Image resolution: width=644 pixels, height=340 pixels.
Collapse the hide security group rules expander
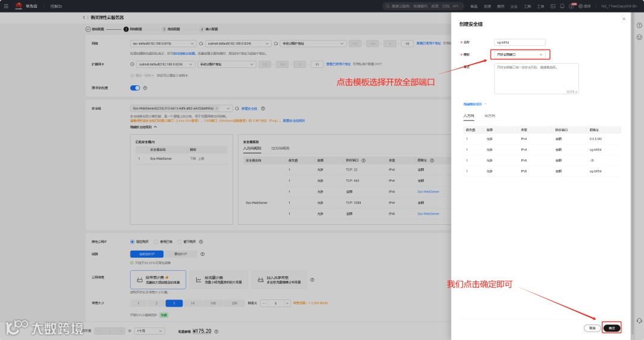coord(143,127)
